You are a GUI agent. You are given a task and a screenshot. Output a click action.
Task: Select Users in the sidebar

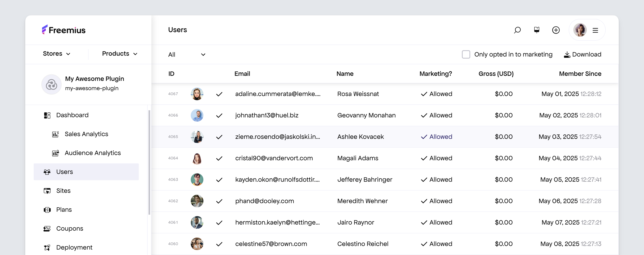pyautogui.click(x=86, y=172)
